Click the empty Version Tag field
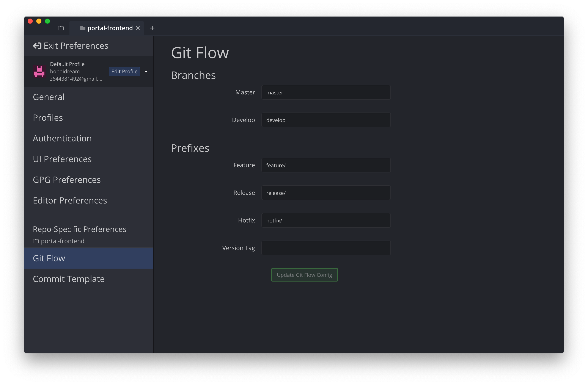 (x=326, y=248)
